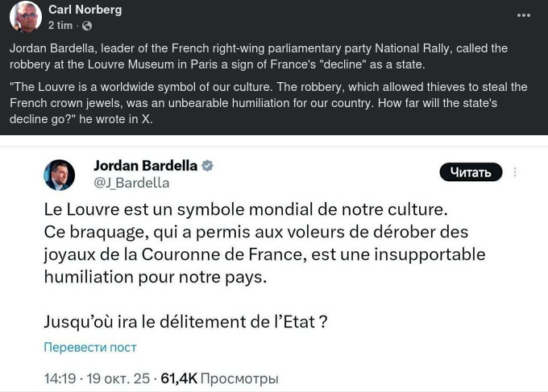Click the tweet line starting "Le Louvre est"
Screen dimensions: 548x392
coord(245,209)
